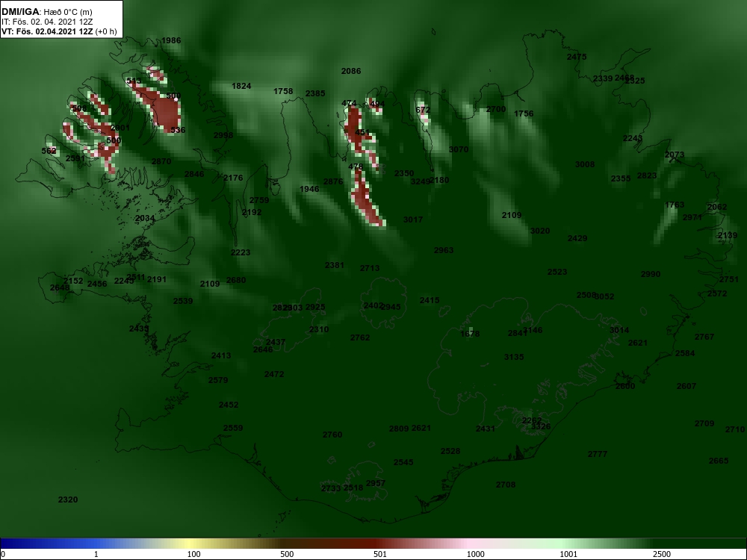Click the map value "2760"
This screenshot has height=560, width=747.
(332, 435)
